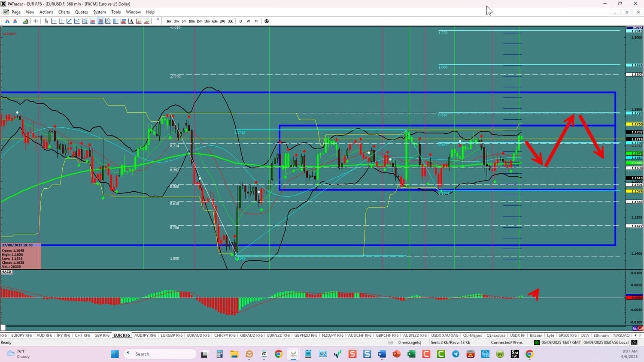The image size is (644, 362).
Task: Click the new chart icon in toolbar
Action: click(x=25, y=21)
